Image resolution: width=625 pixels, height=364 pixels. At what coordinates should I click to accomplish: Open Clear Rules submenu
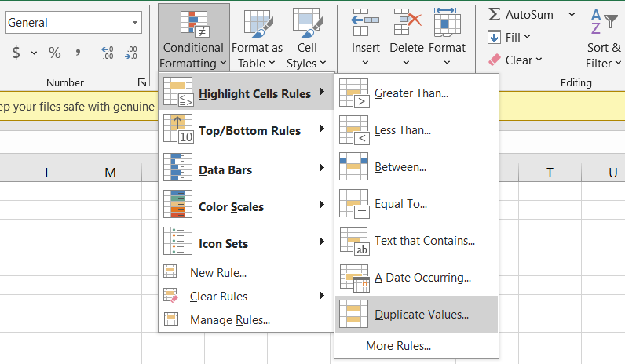click(247, 297)
